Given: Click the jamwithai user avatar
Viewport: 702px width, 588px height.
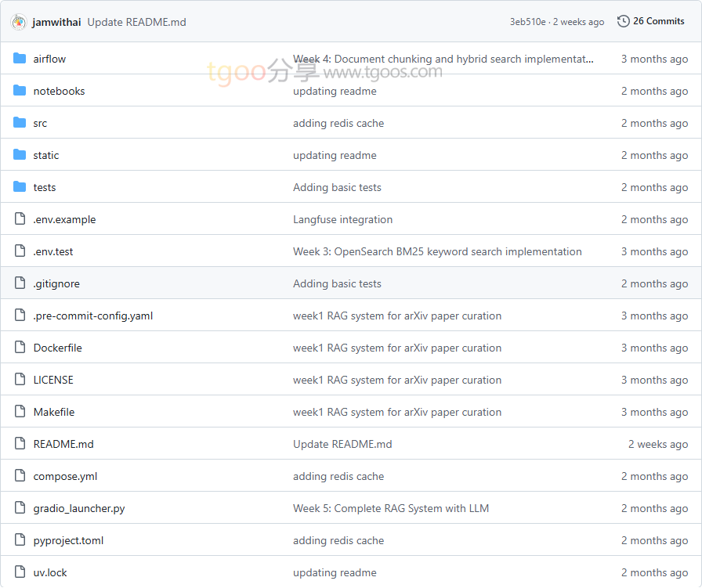Looking at the screenshot, I should [19, 22].
